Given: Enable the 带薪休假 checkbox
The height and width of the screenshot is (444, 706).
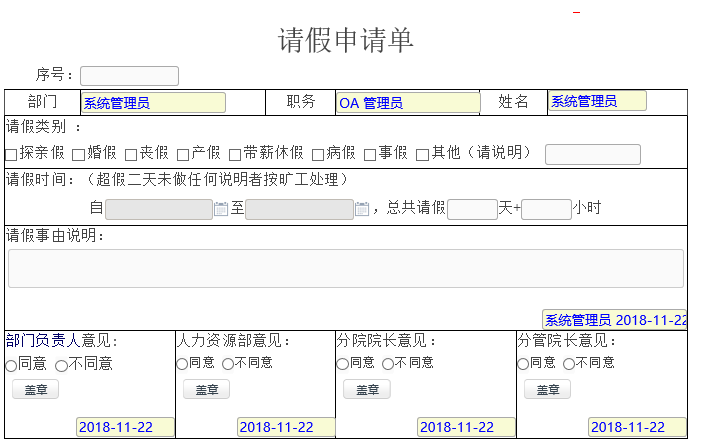Looking at the screenshot, I should point(235,154).
